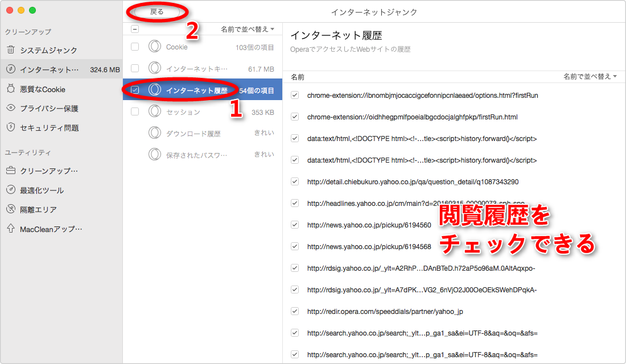This screenshot has height=364, width=626.
Task: Click the Opera icon in 保存されたパスワ… row
Action: click(x=155, y=154)
